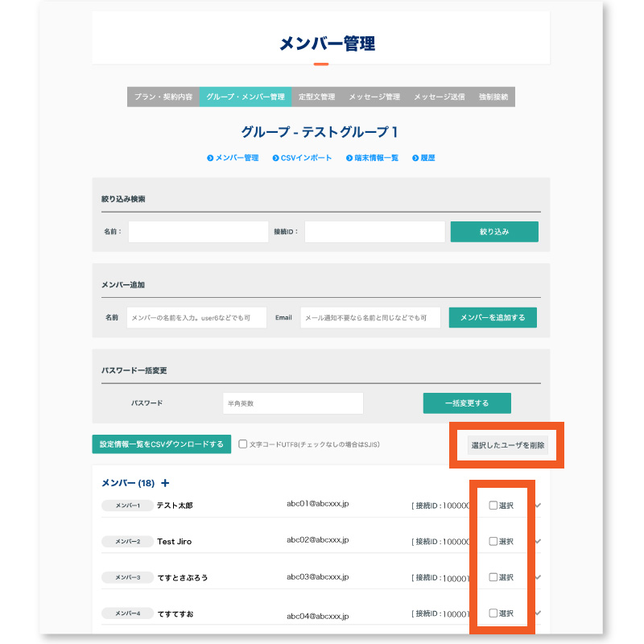Click 選択したユーザを削除 button
This screenshot has width=644, height=644.
click(x=508, y=445)
